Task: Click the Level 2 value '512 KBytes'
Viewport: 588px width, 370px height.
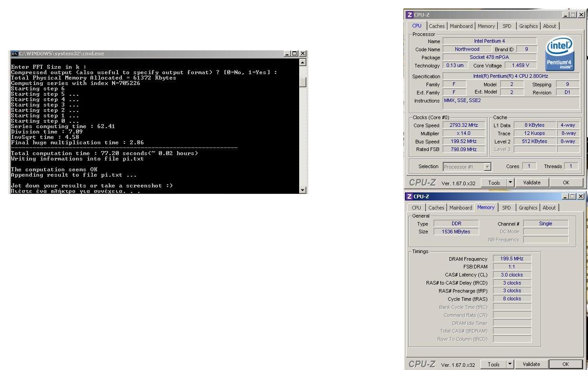Action: click(534, 142)
